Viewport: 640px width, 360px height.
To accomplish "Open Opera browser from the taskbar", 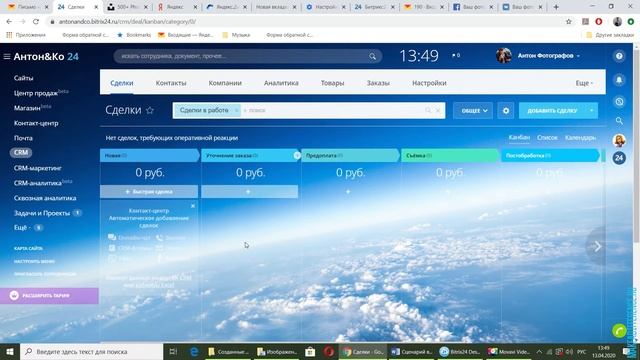I will (x=329, y=351).
